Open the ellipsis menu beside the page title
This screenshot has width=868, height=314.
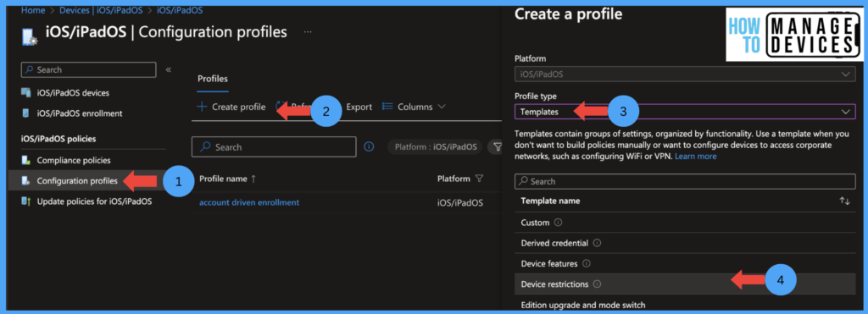[x=308, y=32]
